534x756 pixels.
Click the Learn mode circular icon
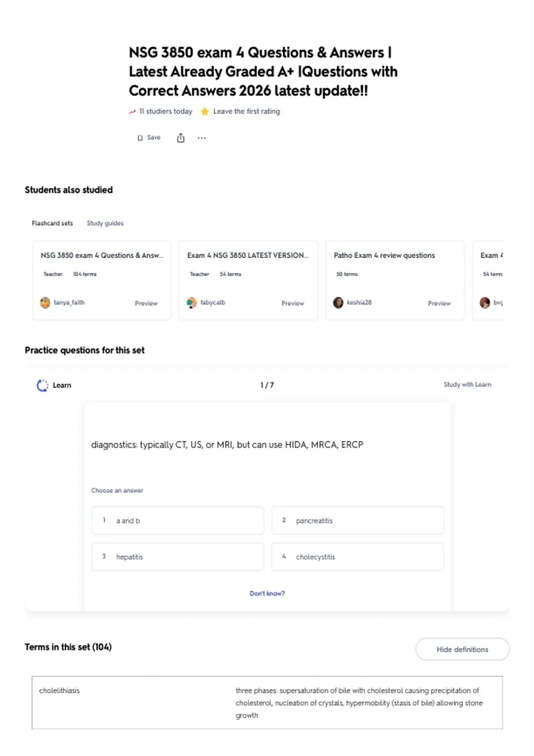[x=42, y=385]
